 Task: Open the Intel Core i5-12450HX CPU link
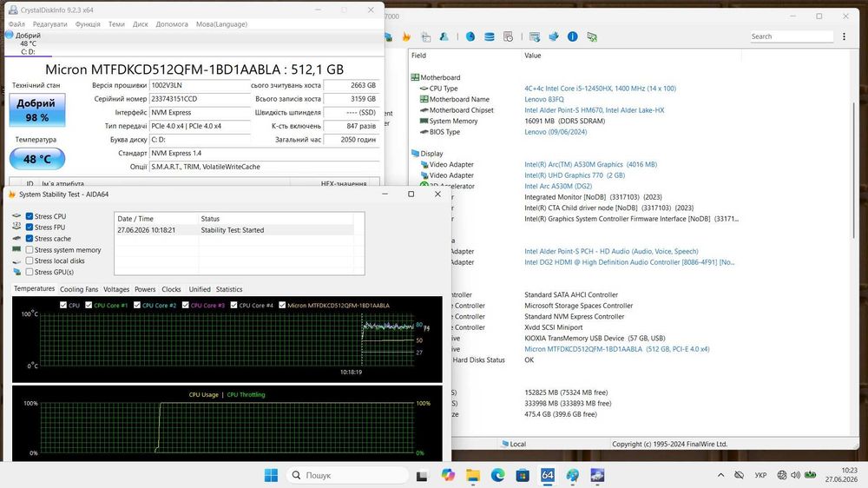(600, 89)
